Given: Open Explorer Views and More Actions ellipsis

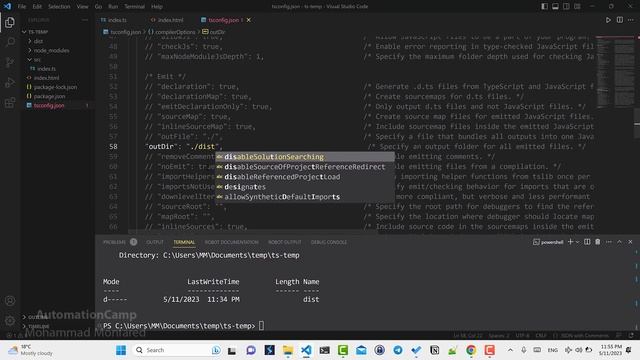Looking at the screenshot, I should click(85, 20).
